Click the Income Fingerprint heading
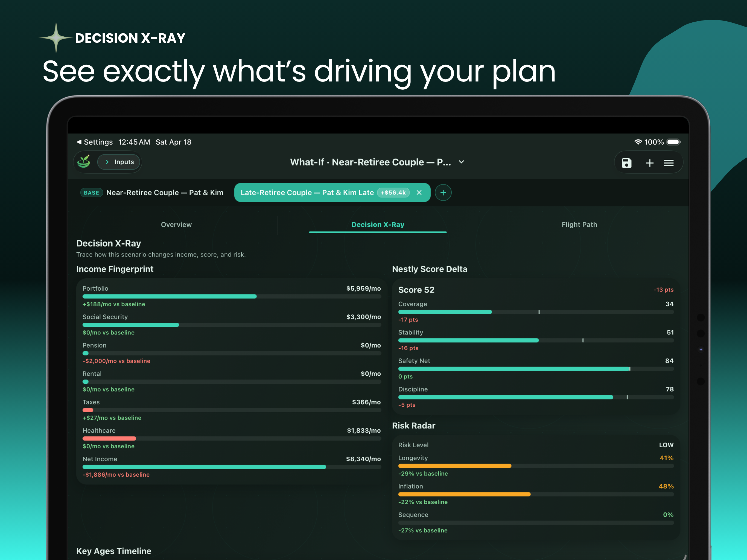 [115, 269]
